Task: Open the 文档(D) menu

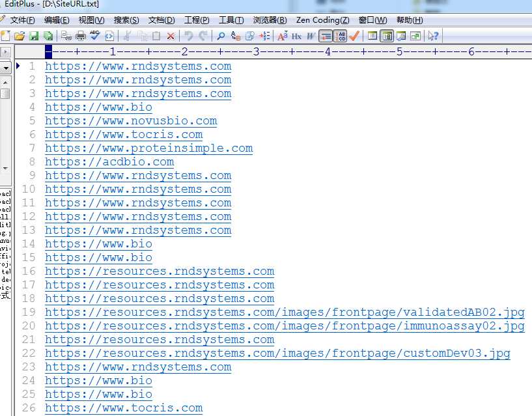Action: (x=161, y=20)
